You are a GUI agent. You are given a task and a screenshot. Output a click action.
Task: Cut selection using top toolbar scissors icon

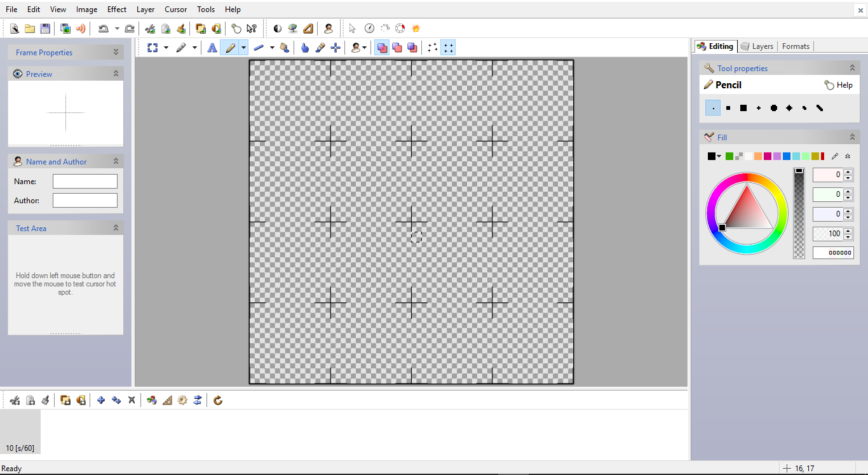click(150, 29)
